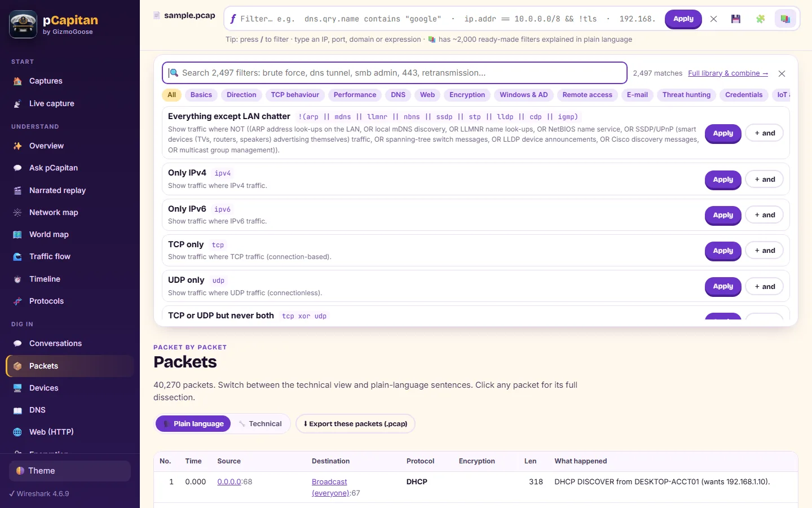This screenshot has width=812, height=508.
Task: Open the Full library & combine link
Action: click(x=728, y=73)
